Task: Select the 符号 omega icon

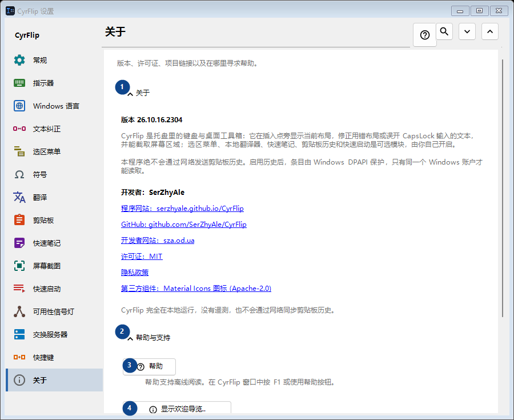Action: (x=19, y=174)
